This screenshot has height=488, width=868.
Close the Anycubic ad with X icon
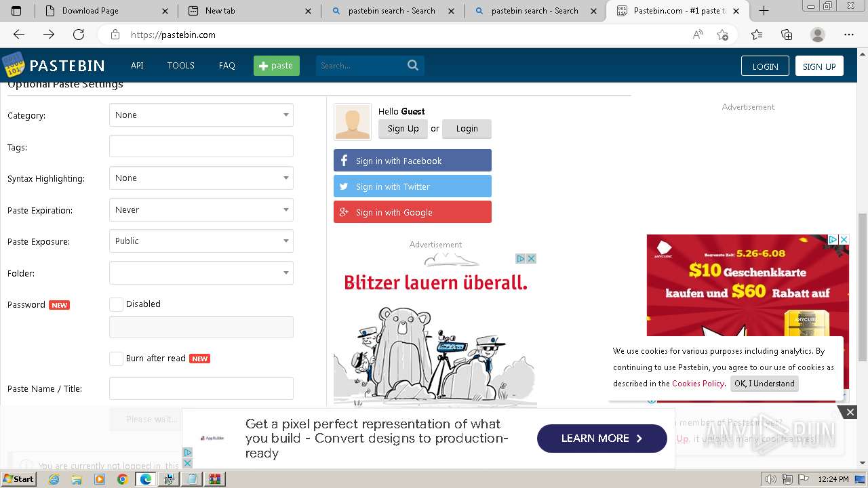pos(844,239)
